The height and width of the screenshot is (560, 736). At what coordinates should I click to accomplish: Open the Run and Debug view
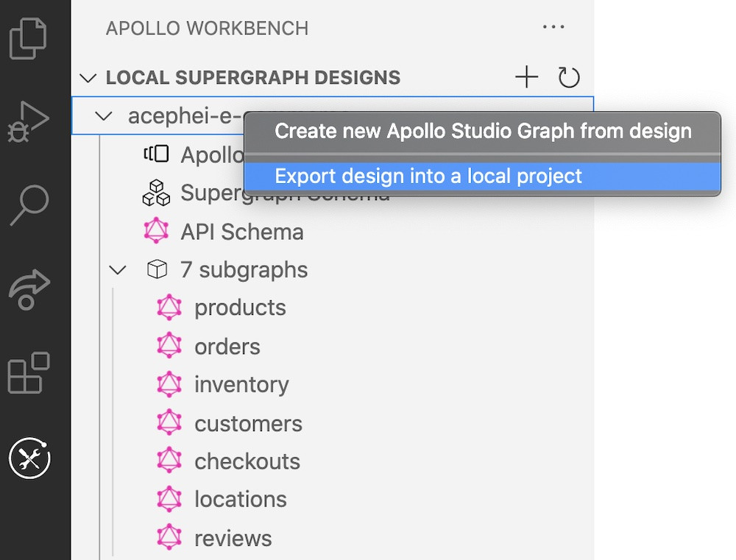pos(28,121)
